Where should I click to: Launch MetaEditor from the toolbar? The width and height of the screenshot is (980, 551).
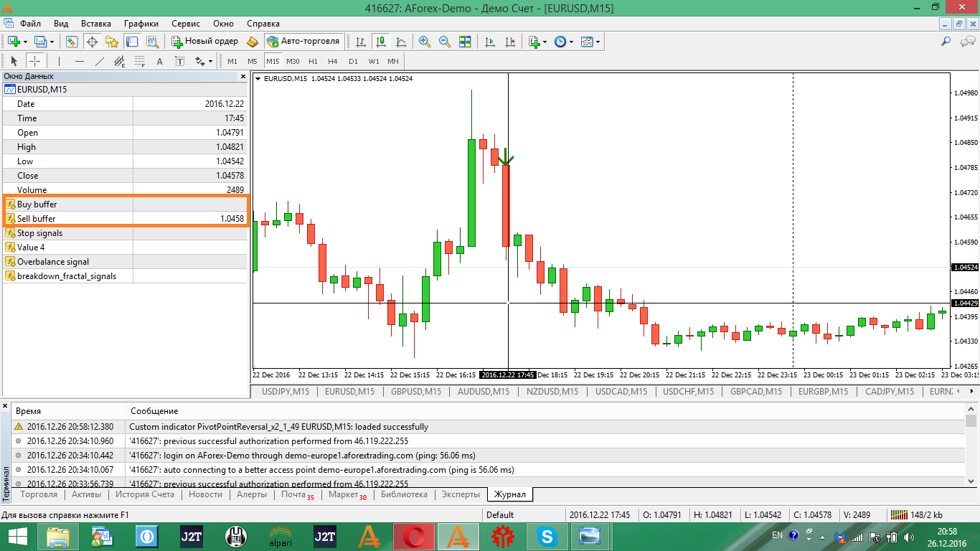(x=252, y=42)
